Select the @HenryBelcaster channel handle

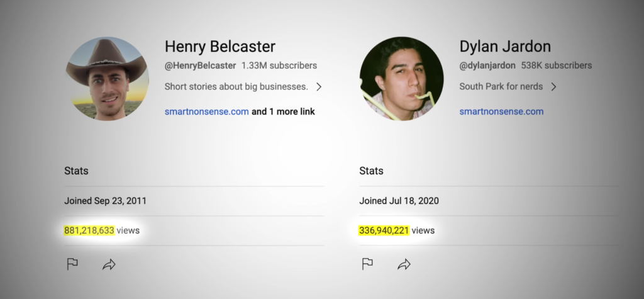tap(201, 65)
